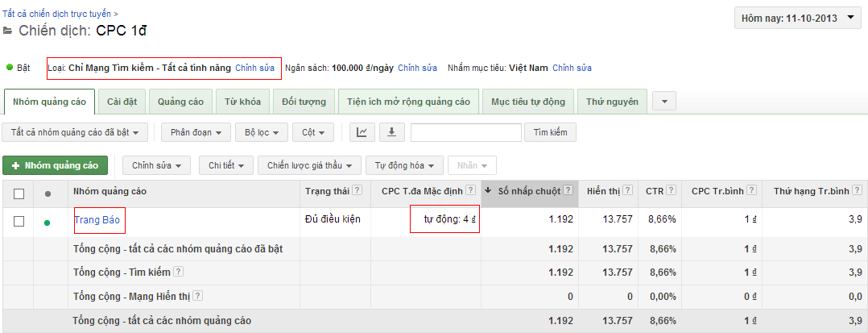Viewport: 868px width, 333px height.
Task: Tick the checkbox for Trang Báo row
Action: 19,221
